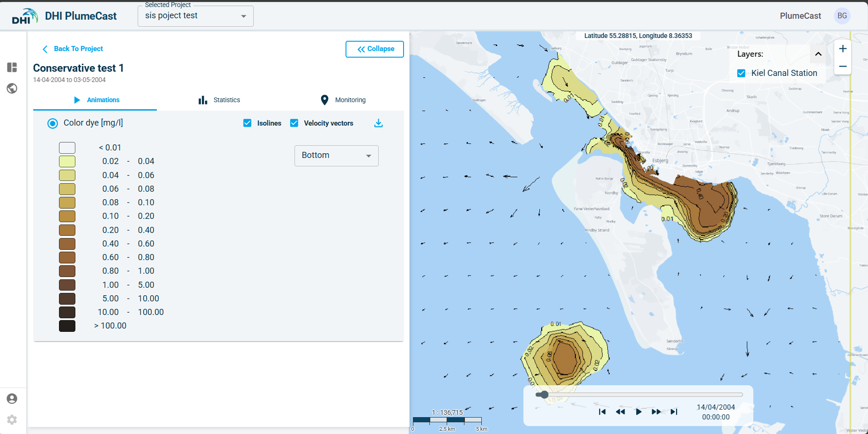Image resolution: width=868 pixels, height=434 pixels.
Task: Open the Bottom depth layer dropdown
Action: point(336,156)
